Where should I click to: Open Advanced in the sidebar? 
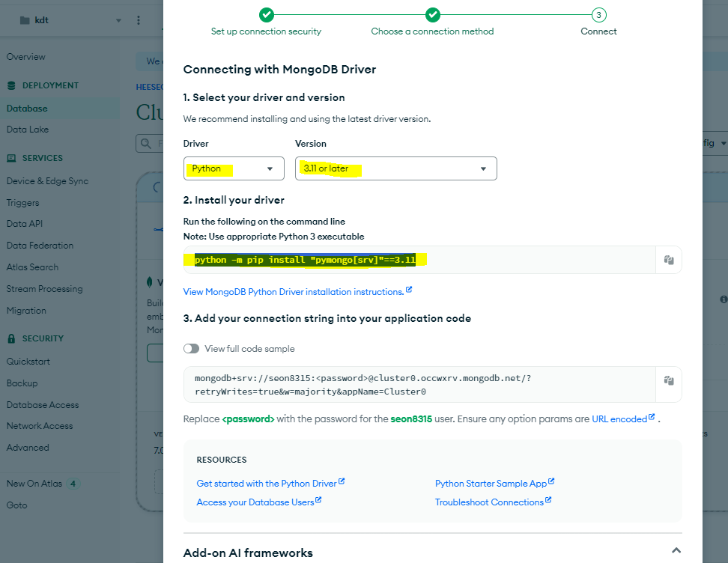[28, 448]
